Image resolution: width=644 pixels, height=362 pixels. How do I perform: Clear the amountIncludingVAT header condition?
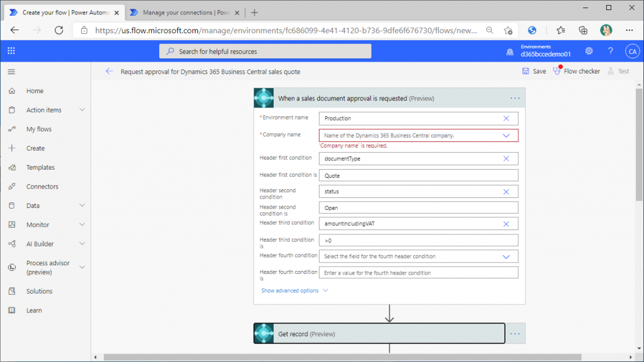click(x=506, y=224)
